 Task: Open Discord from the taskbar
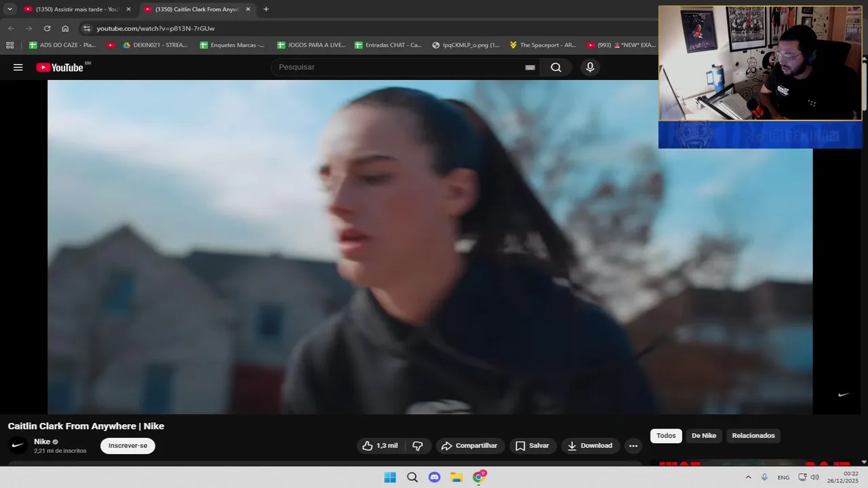(x=435, y=477)
